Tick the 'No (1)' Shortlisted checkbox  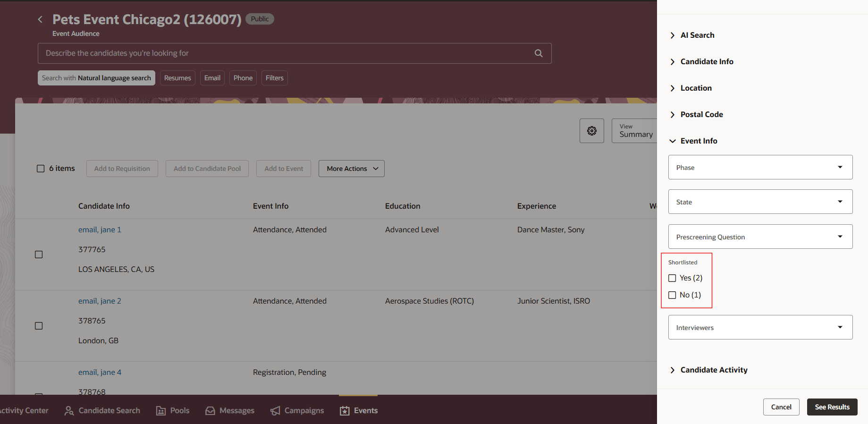(672, 295)
